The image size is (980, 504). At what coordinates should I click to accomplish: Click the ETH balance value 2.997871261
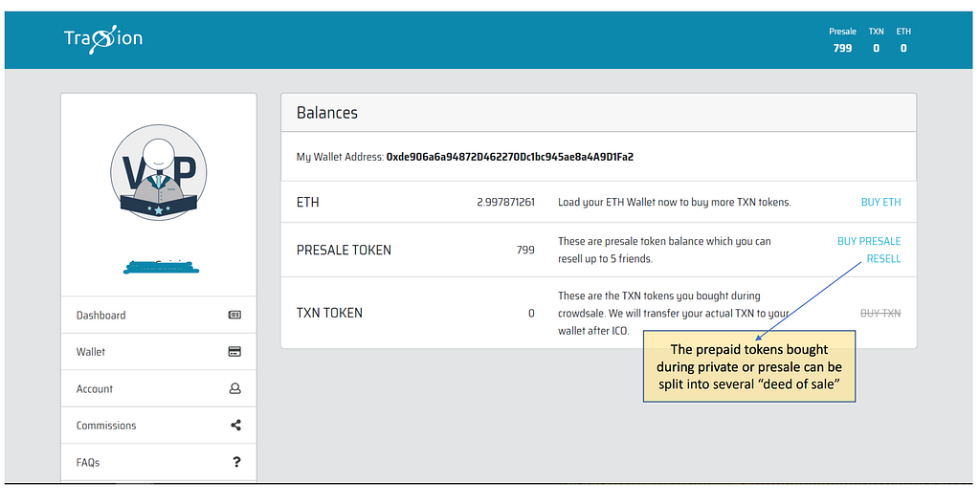(x=505, y=203)
